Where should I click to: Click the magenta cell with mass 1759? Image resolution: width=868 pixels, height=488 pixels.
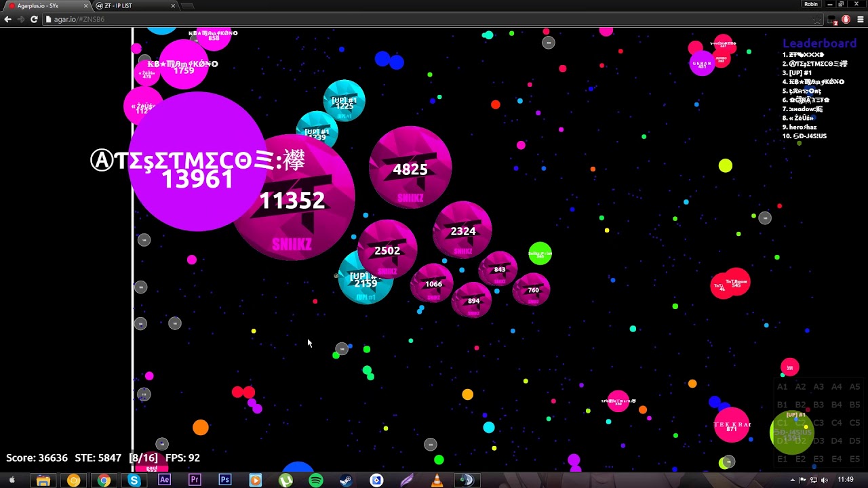tap(183, 65)
